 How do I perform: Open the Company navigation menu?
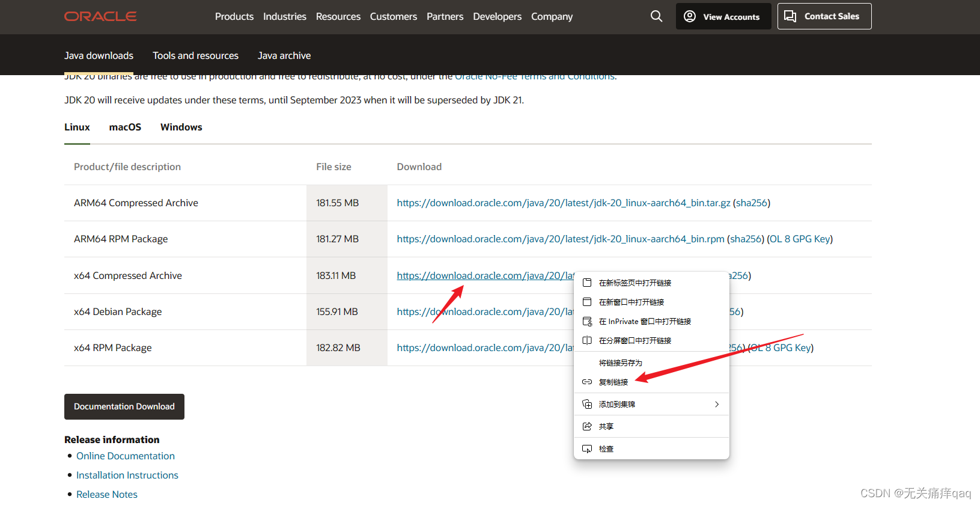pos(552,16)
